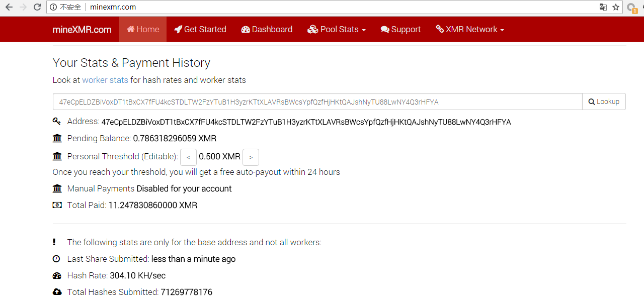
Task: Click the browser back arrow
Action: click(x=9, y=8)
